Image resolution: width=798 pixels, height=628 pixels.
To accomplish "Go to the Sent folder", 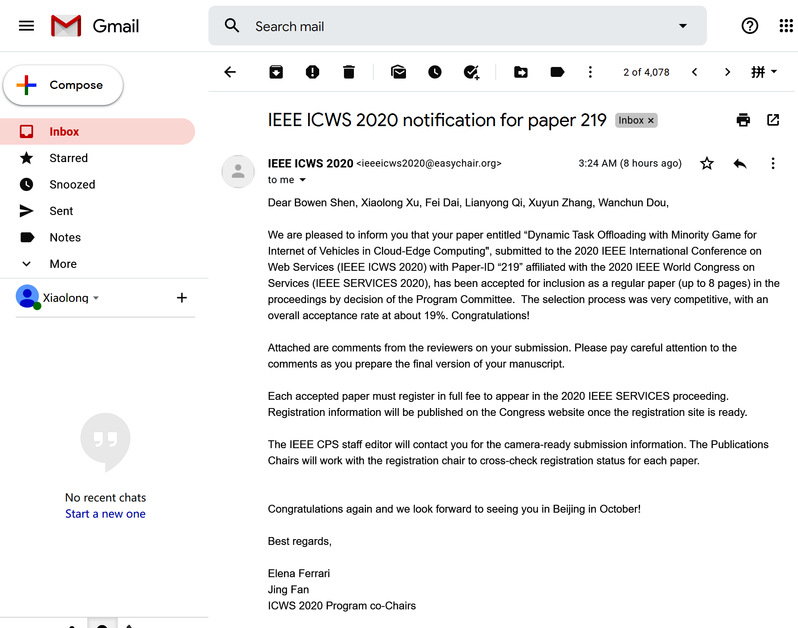I will pyautogui.click(x=61, y=211).
